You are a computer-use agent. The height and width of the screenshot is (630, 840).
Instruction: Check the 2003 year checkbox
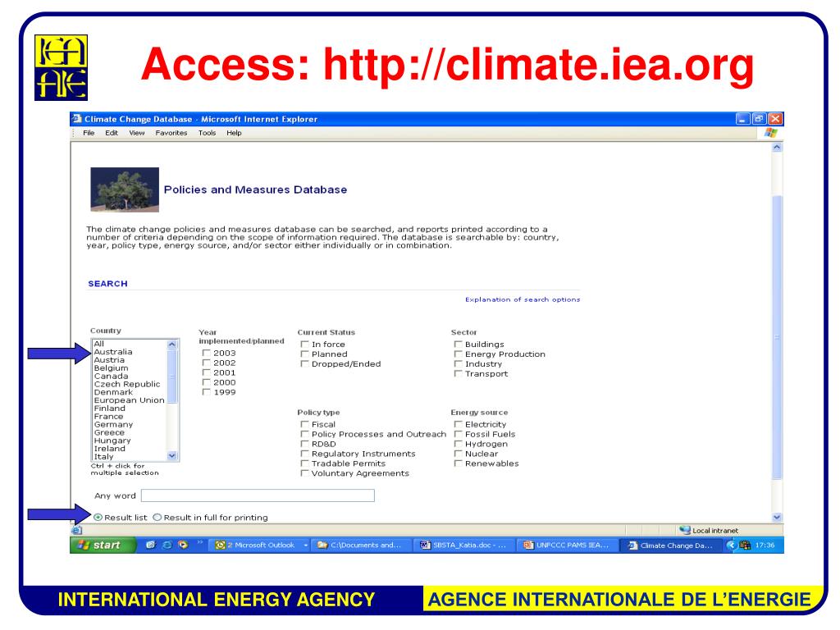point(206,353)
